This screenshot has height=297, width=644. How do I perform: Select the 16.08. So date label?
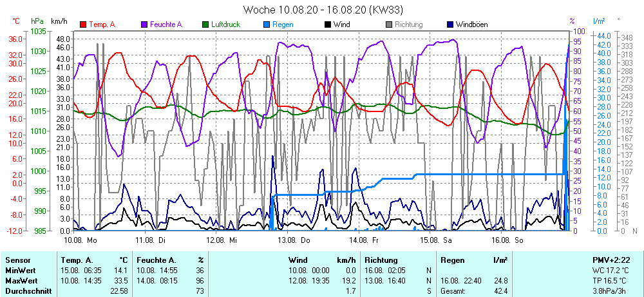507,240
